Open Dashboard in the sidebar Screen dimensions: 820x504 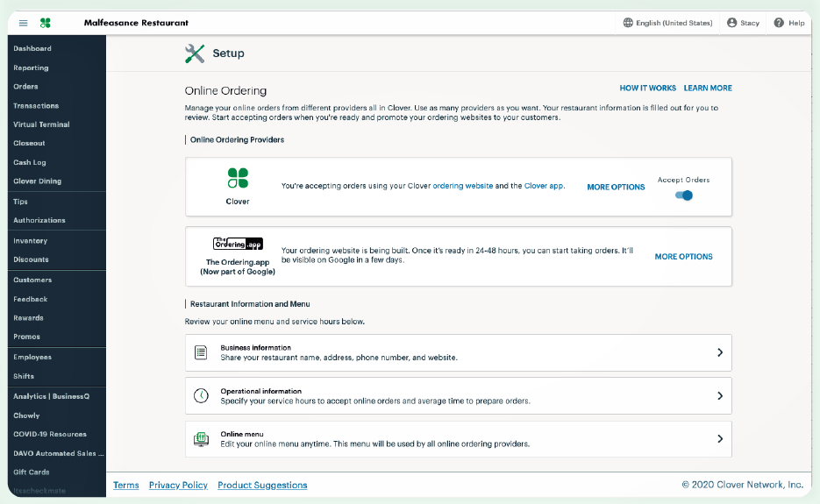32,48
